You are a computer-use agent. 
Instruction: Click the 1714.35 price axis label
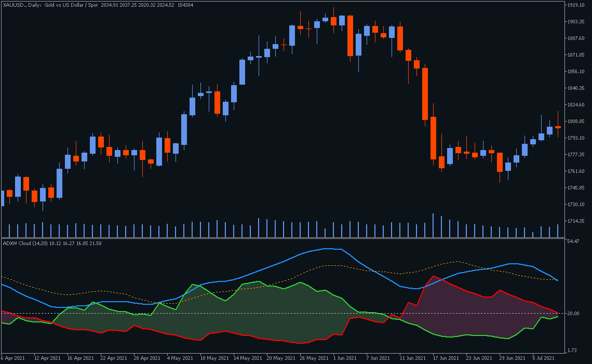coord(576,221)
